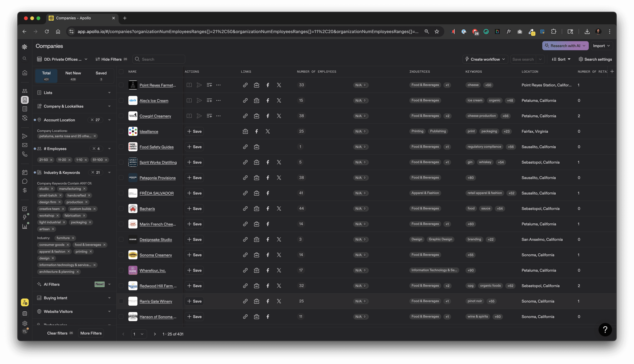Open the browser Downloads icon

(x=587, y=32)
